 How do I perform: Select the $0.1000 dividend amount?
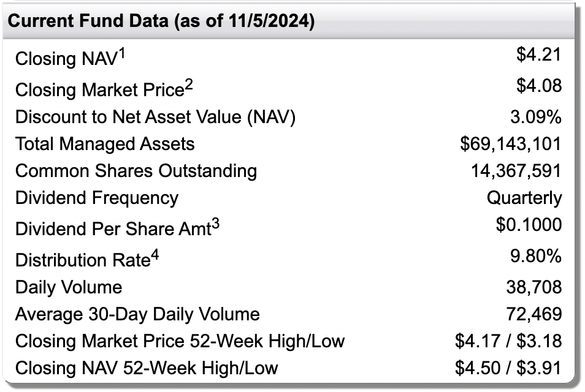coord(529,225)
